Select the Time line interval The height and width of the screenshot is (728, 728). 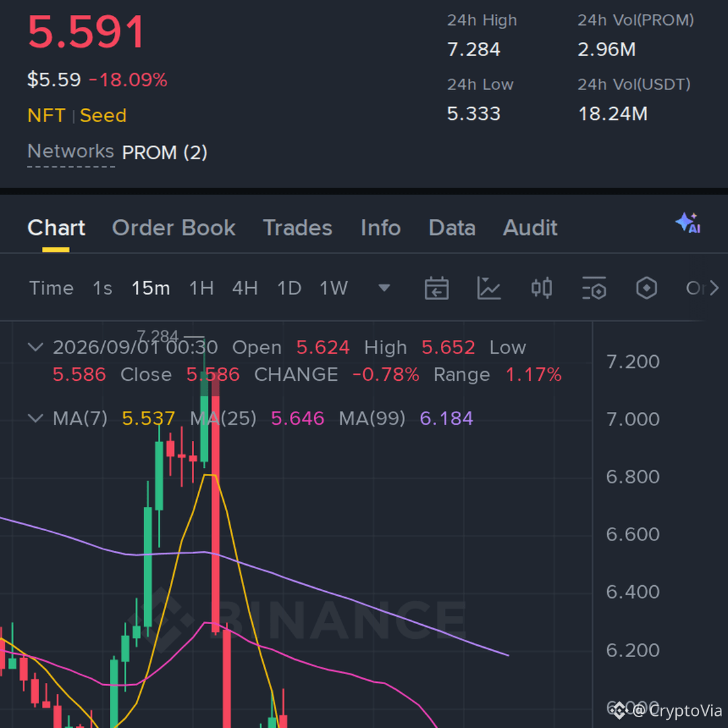[x=51, y=289]
